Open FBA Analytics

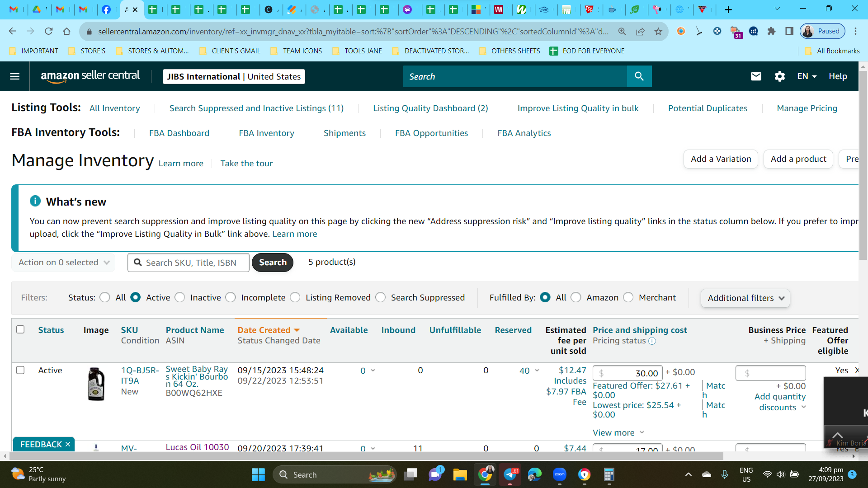[x=524, y=133]
